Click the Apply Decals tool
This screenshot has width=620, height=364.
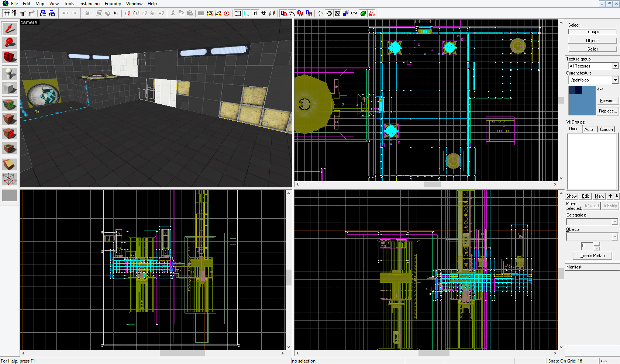(x=10, y=134)
